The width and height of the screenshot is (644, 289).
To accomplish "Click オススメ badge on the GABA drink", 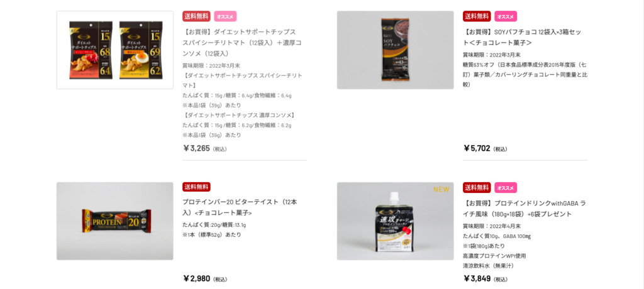I will (506, 188).
